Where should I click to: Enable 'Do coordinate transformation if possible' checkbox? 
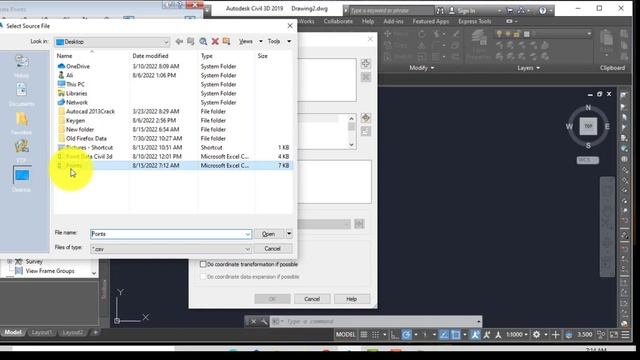click(x=203, y=264)
